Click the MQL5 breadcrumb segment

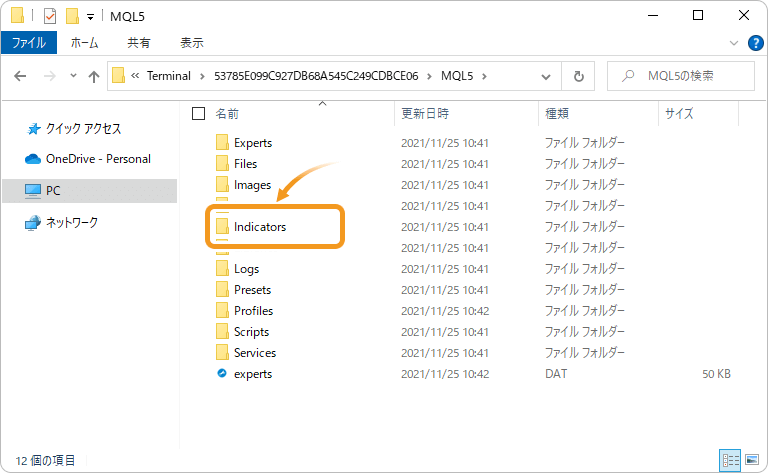[x=456, y=76]
